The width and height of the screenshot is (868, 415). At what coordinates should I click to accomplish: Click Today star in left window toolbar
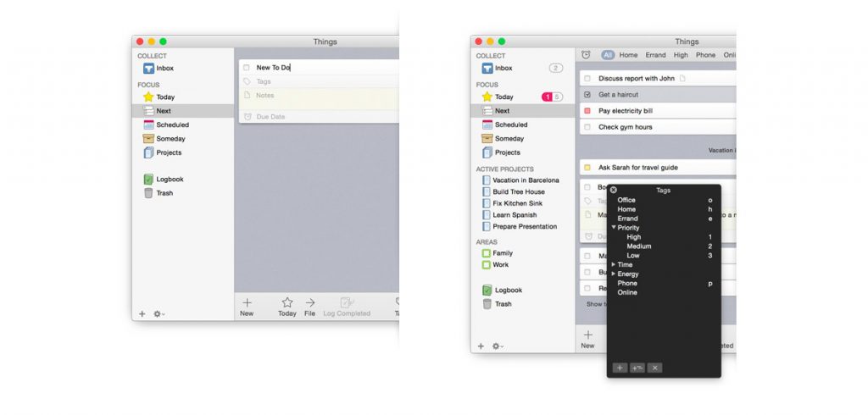pos(287,307)
